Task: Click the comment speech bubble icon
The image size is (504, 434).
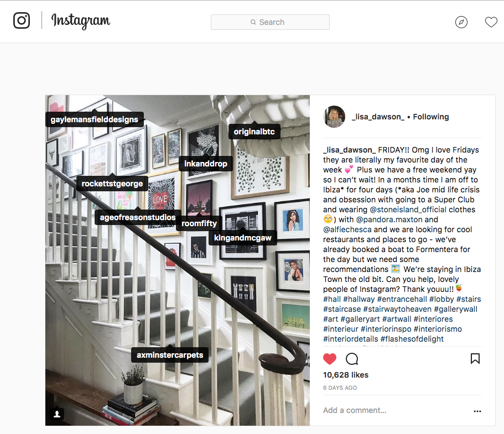Action: tap(352, 359)
